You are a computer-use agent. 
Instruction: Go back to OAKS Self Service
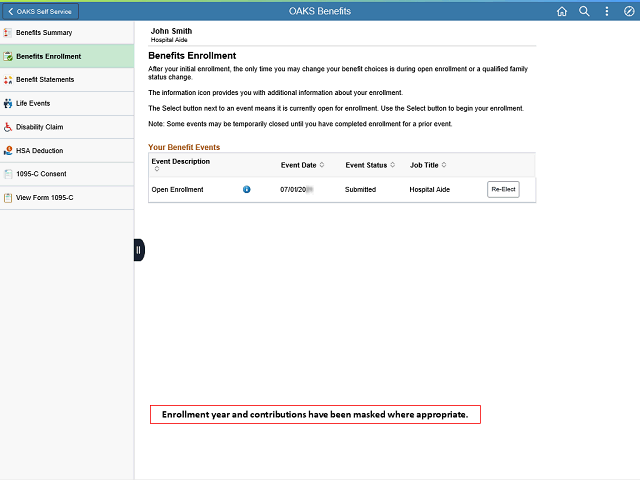pos(40,11)
